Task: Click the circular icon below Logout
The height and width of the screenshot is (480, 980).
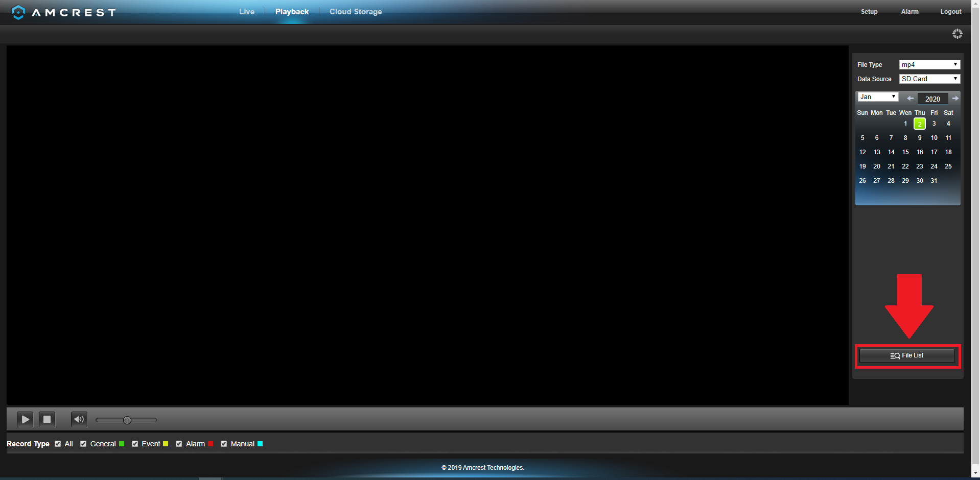Action: click(957, 34)
